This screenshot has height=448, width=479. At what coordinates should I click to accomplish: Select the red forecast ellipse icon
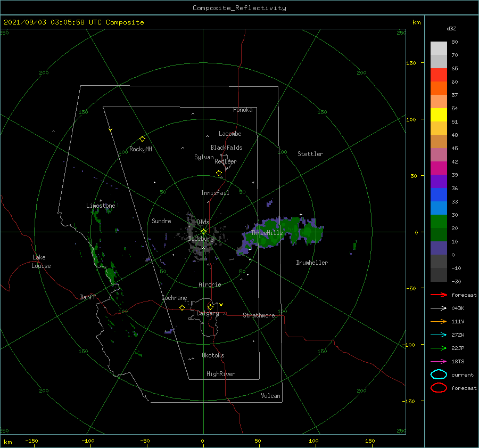click(439, 388)
